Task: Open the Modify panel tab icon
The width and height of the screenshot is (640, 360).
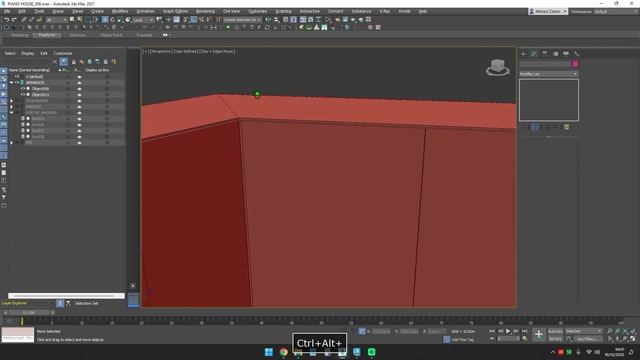Action: (534, 54)
